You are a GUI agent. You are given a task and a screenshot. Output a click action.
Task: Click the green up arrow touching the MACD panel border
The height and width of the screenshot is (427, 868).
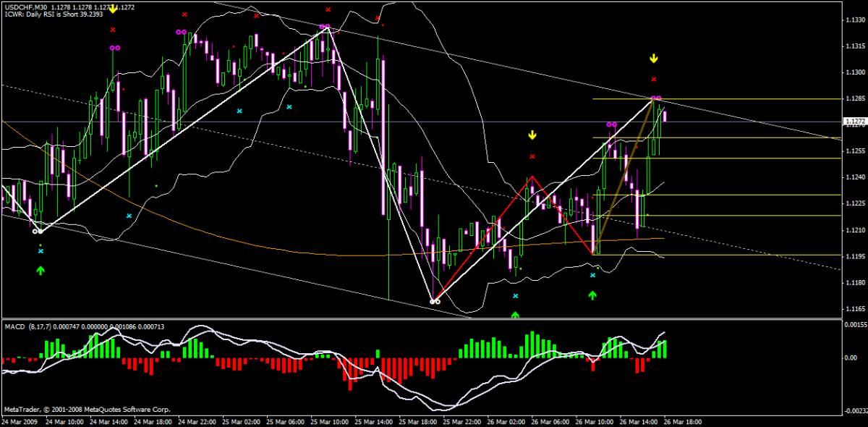pyautogui.click(x=515, y=315)
